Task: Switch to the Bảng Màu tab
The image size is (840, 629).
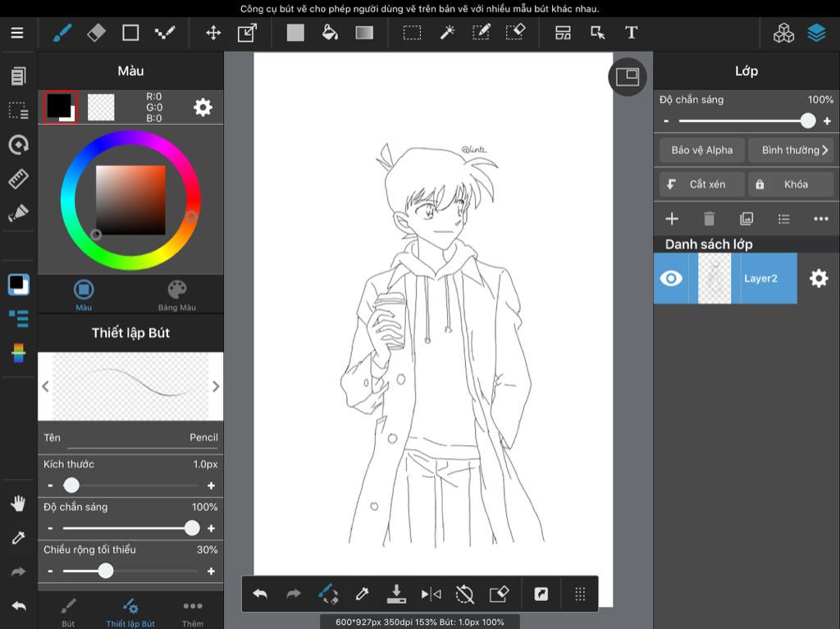Action: [x=177, y=295]
